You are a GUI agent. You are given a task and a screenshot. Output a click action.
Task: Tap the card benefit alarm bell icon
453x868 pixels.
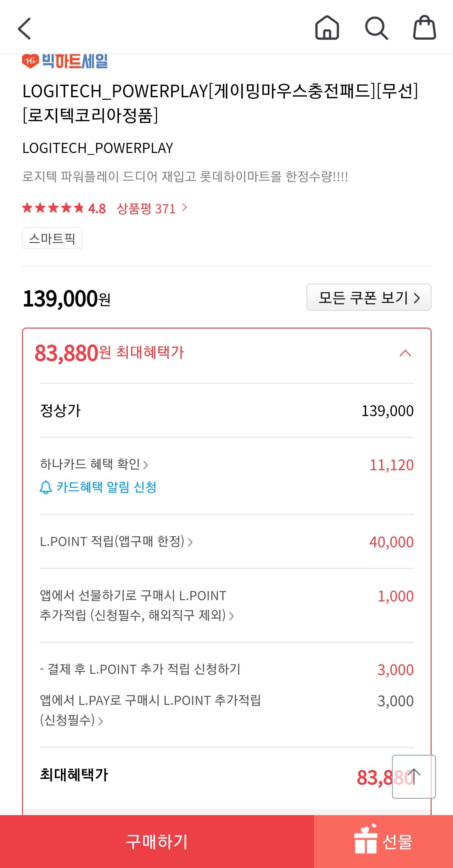pyautogui.click(x=46, y=488)
